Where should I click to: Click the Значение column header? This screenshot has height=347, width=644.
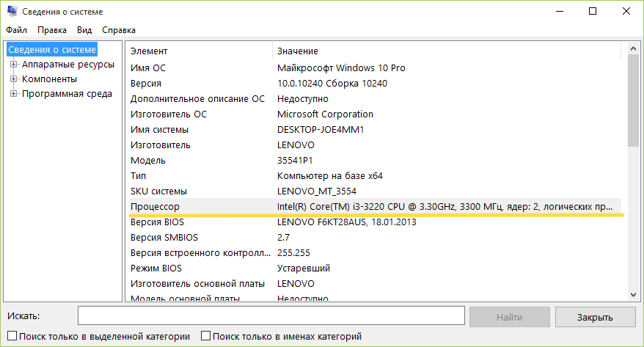click(x=447, y=51)
